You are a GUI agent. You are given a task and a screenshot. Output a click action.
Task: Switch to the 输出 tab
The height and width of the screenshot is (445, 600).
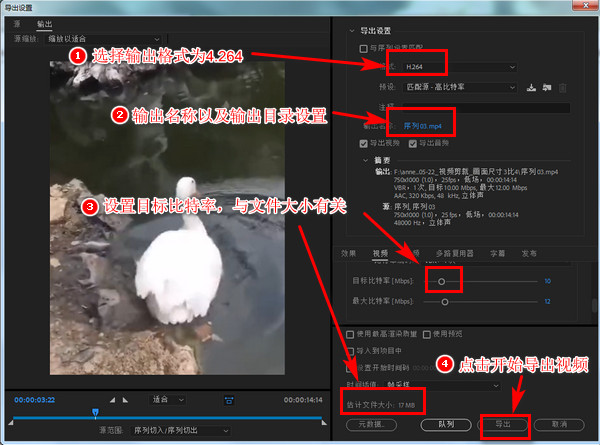click(x=44, y=24)
